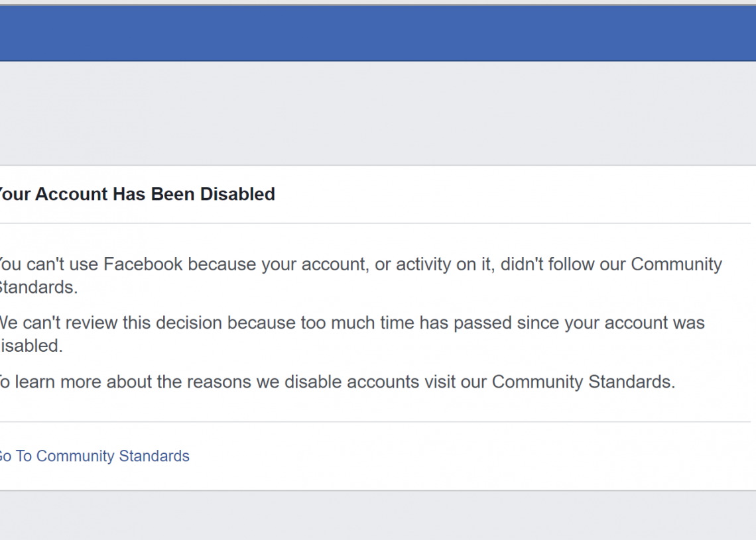Click 'Community Standards' in the last paragraph
Screen dimensions: 756x540
click(582, 382)
